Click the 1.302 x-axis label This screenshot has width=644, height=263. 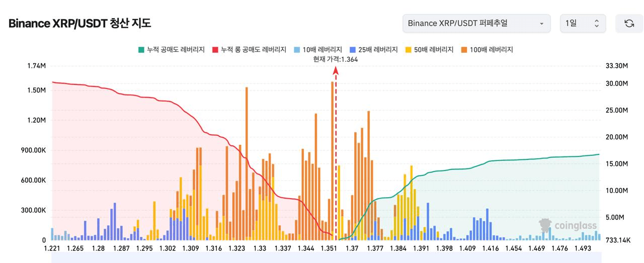pos(168,248)
